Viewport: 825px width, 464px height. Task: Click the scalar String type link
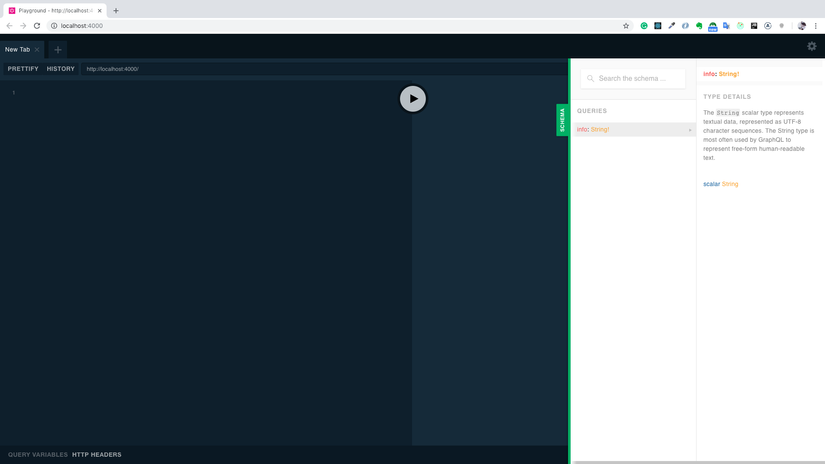(x=730, y=184)
